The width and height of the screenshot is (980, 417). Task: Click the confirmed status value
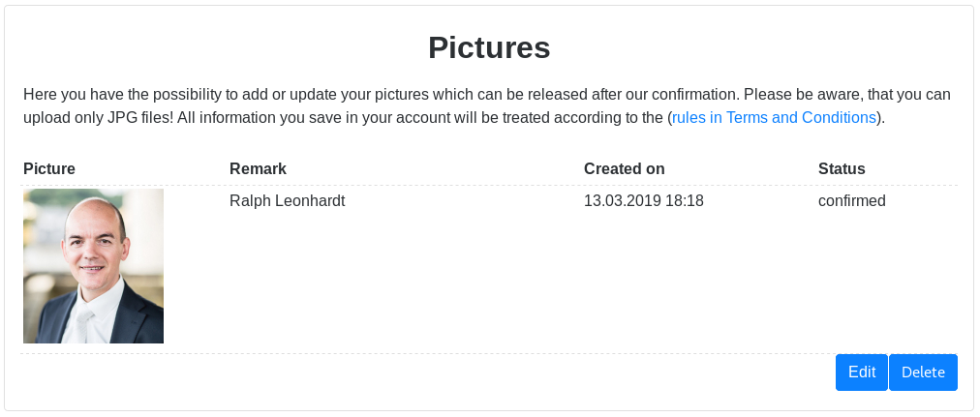(851, 201)
